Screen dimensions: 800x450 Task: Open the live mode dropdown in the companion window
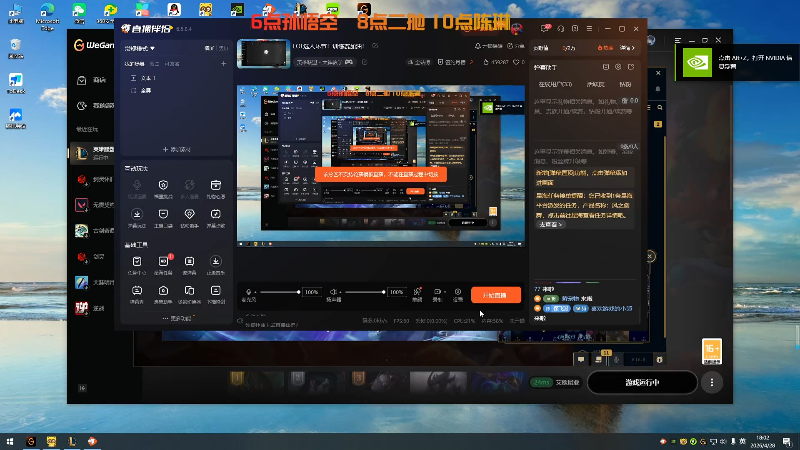click(140, 48)
